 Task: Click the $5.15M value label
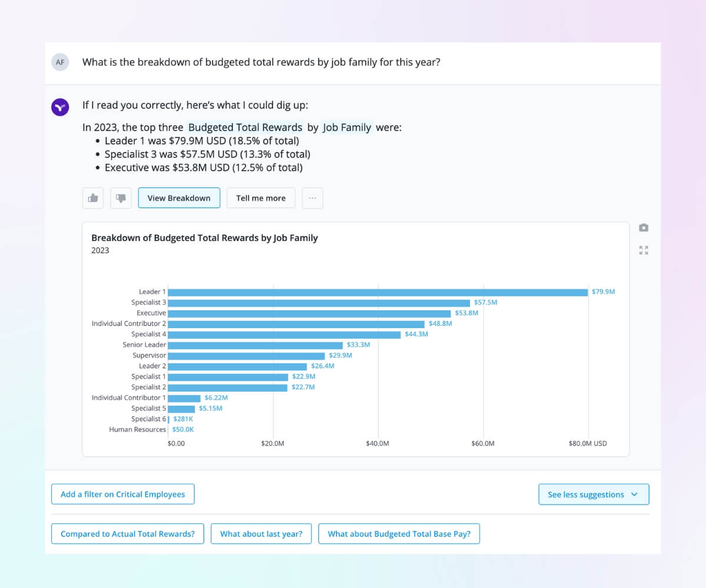[211, 408]
